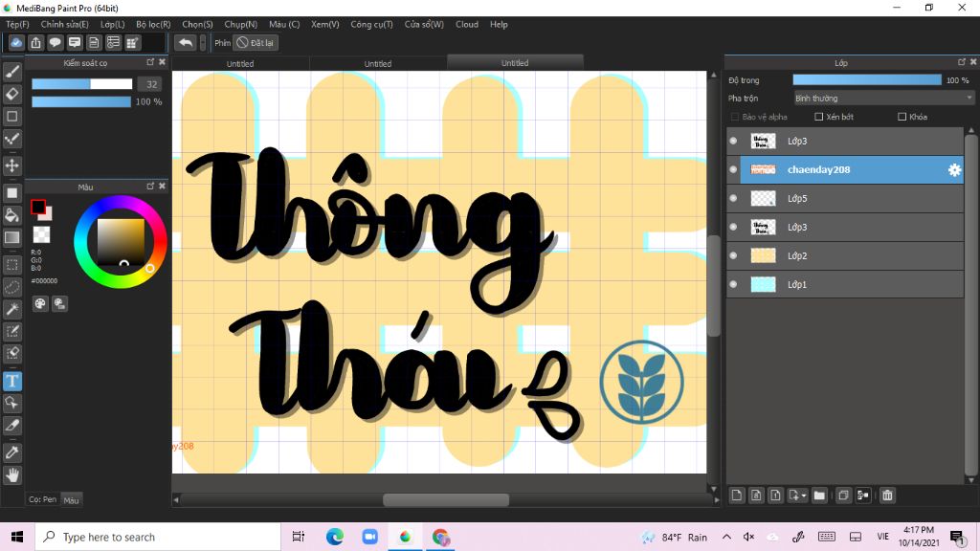Screen dimensions: 980x551
Task: Select the Move tool
Action: 11,165
